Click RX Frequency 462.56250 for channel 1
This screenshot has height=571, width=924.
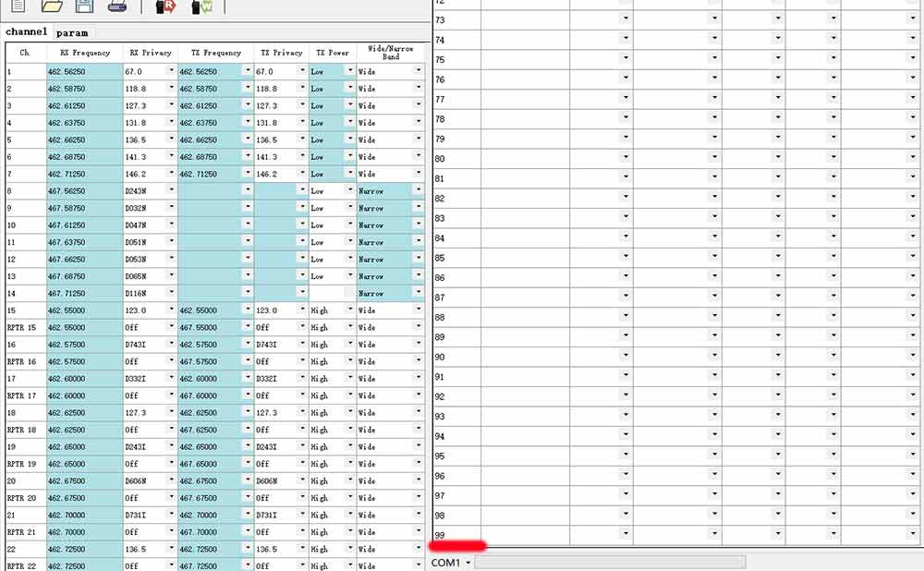point(85,71)
